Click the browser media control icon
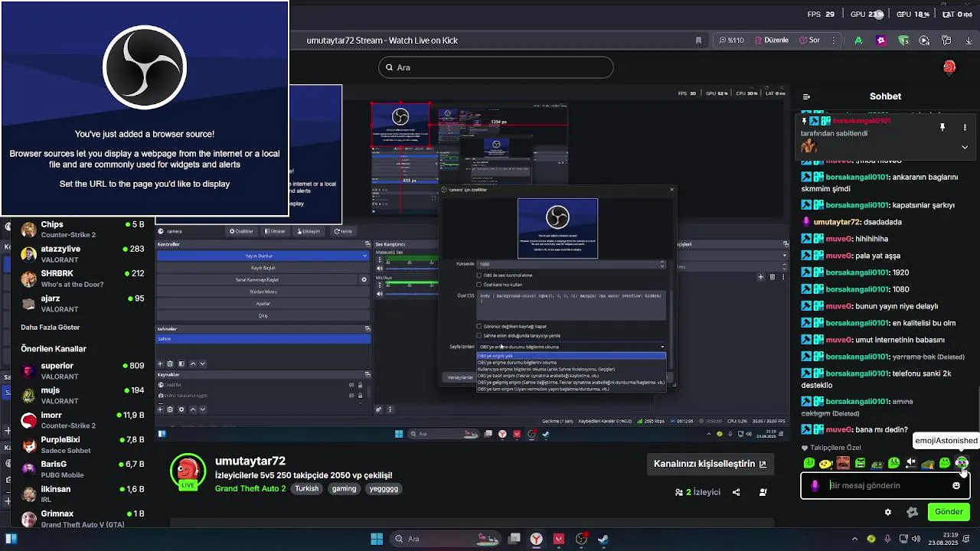980x551 pixels. pos(924,40)
